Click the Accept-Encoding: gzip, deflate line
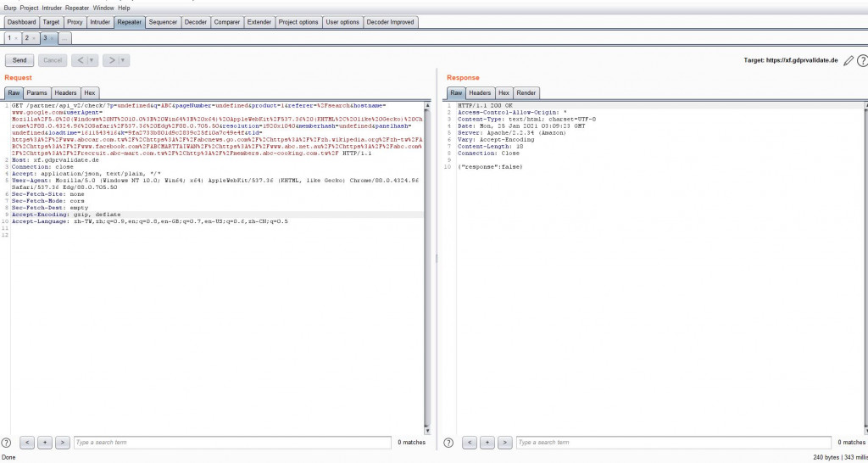Screen dimensions: 868x463 click(66, 215)
